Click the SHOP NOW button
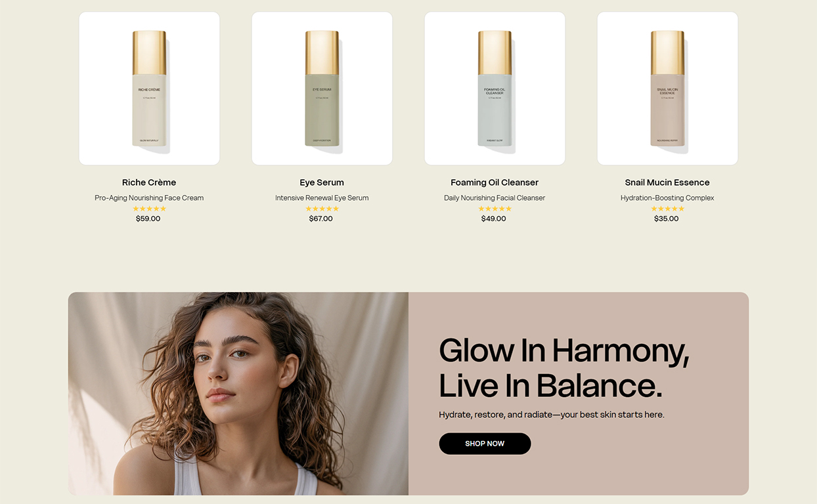 [x=485, y=444]
